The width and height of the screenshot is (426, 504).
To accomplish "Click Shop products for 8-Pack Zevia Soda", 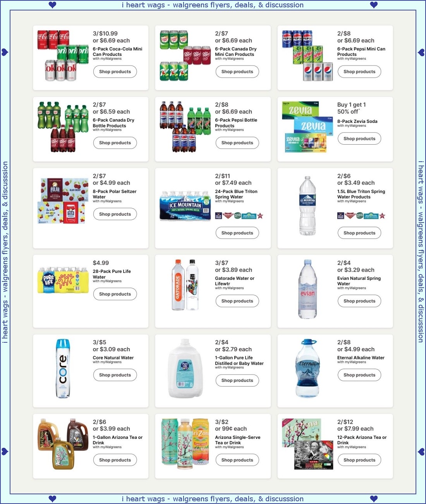I will tap(359, 138).
